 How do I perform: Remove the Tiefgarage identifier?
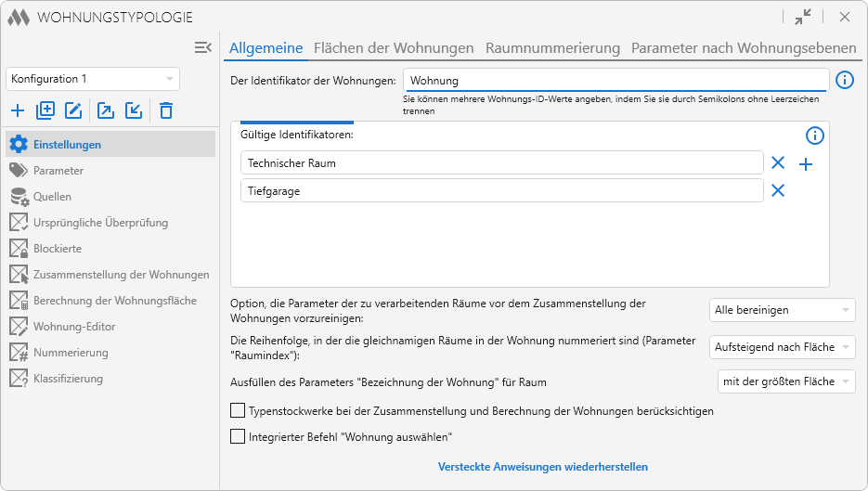pos(778,190)
